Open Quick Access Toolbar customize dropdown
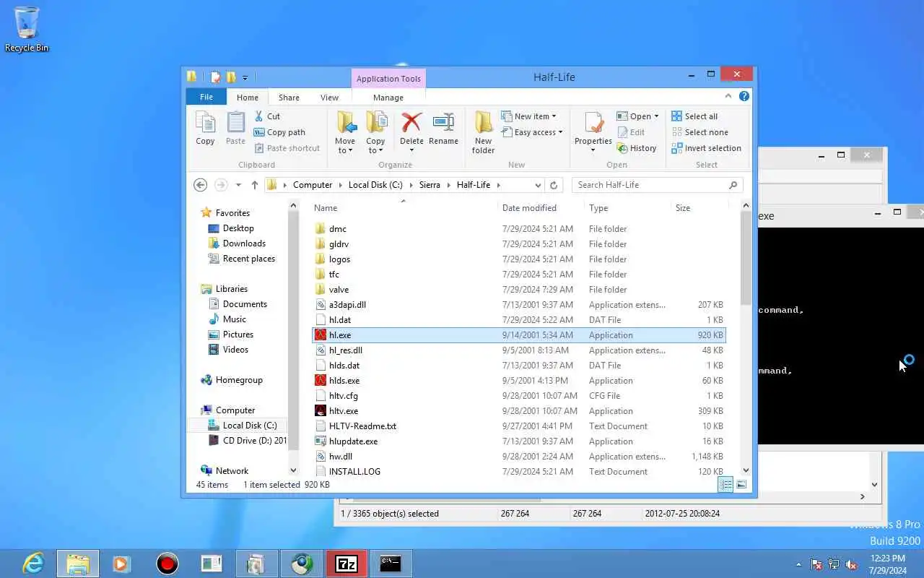 coord(245,77)
